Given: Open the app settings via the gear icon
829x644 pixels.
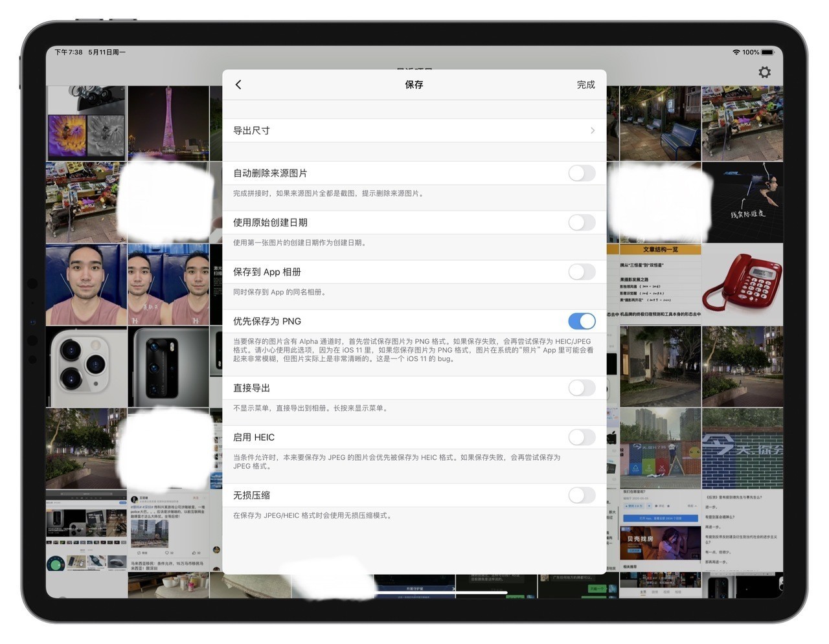Looking at the screenshot, I should click(x=764, y=72).
